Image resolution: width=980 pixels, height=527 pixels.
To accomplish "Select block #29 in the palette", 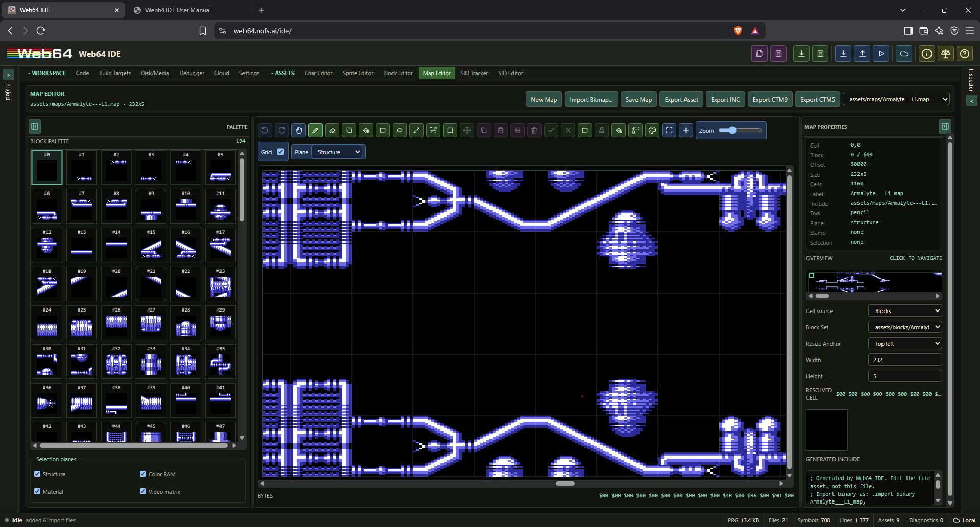I will pyautogui.click(x=220, y=323).
